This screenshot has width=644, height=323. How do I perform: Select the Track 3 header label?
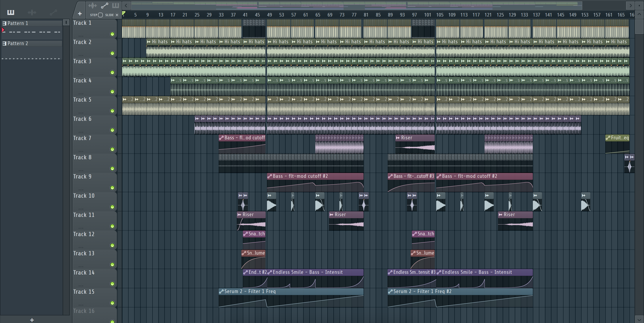[82, 61]
